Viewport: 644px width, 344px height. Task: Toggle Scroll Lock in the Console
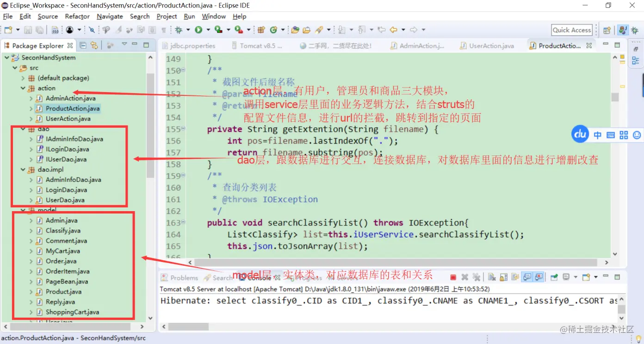503,277
